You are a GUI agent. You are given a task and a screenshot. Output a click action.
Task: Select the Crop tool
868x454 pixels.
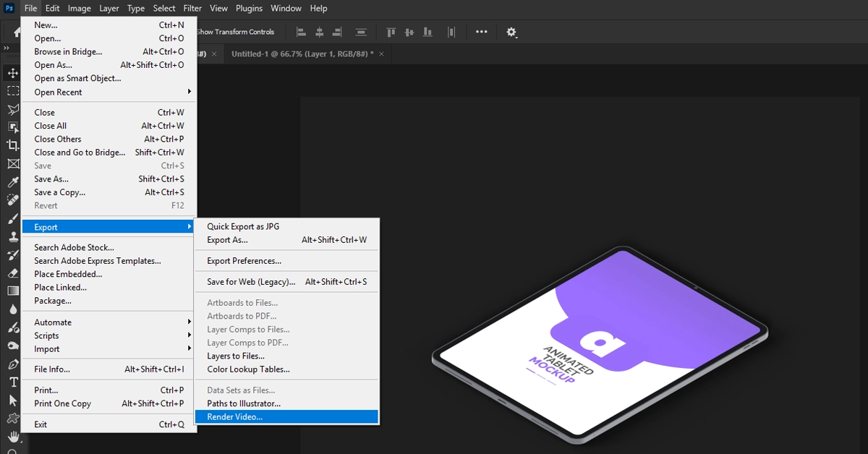(x=13, y=145)
